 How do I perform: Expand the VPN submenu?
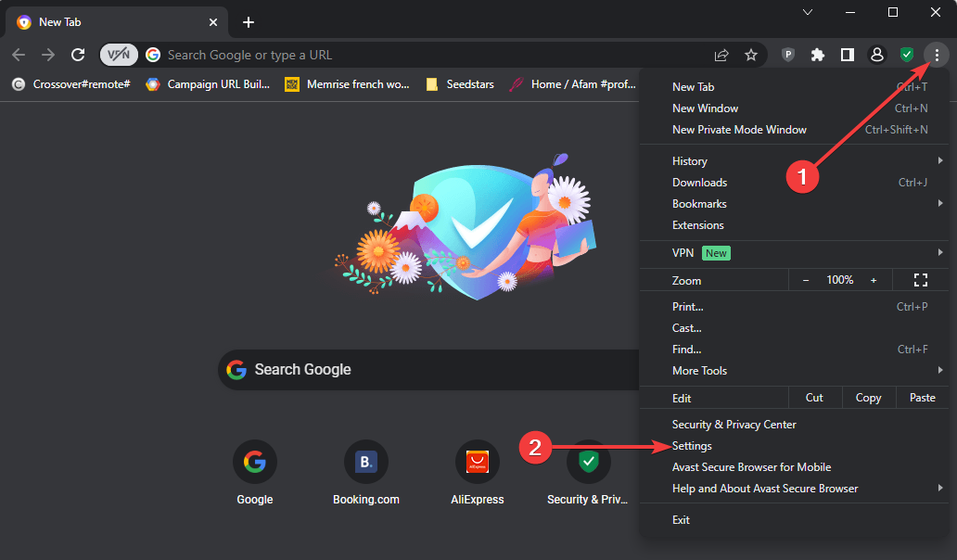pos(794,252)
